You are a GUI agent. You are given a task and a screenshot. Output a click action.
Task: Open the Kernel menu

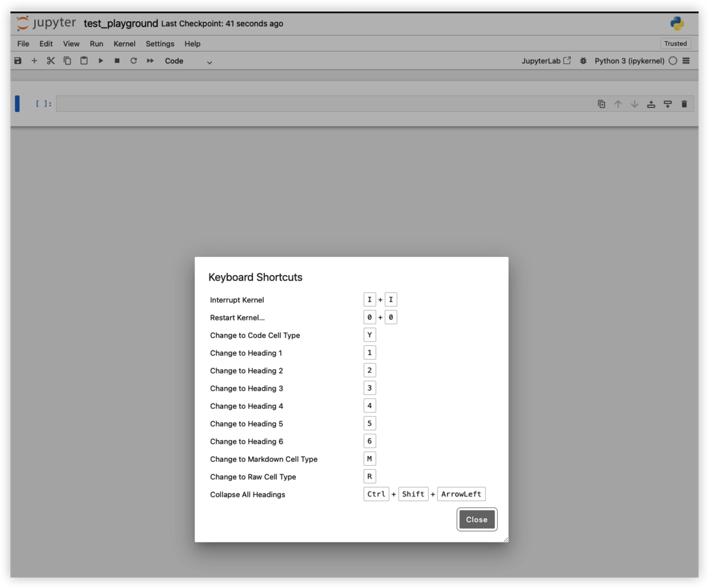coord(124,43)
